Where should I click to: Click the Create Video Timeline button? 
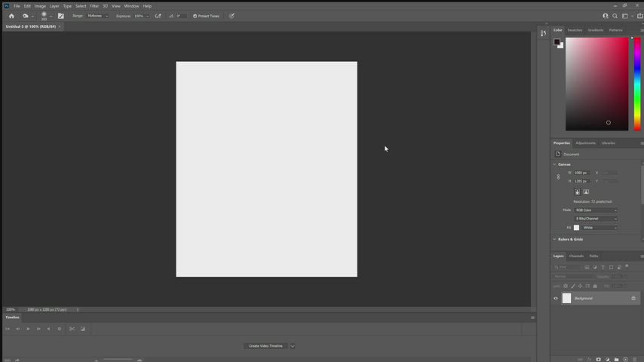[265, 346]
